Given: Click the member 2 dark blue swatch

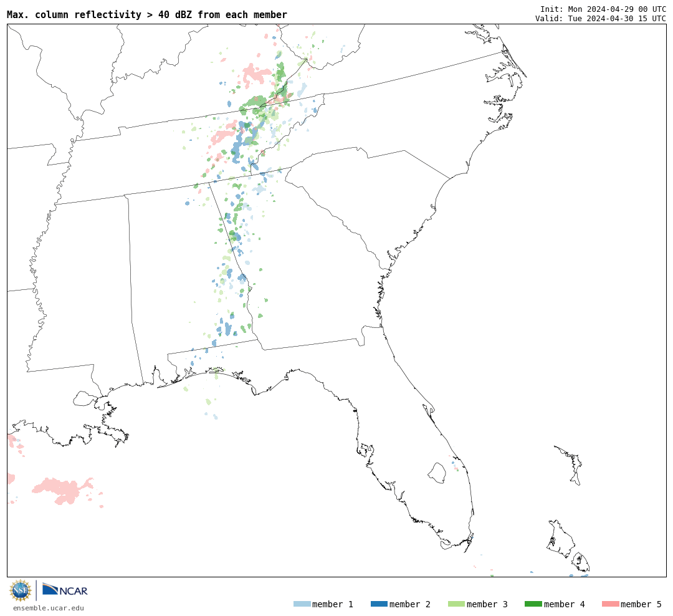Looking at the screenshot, I should click(379, 604).
